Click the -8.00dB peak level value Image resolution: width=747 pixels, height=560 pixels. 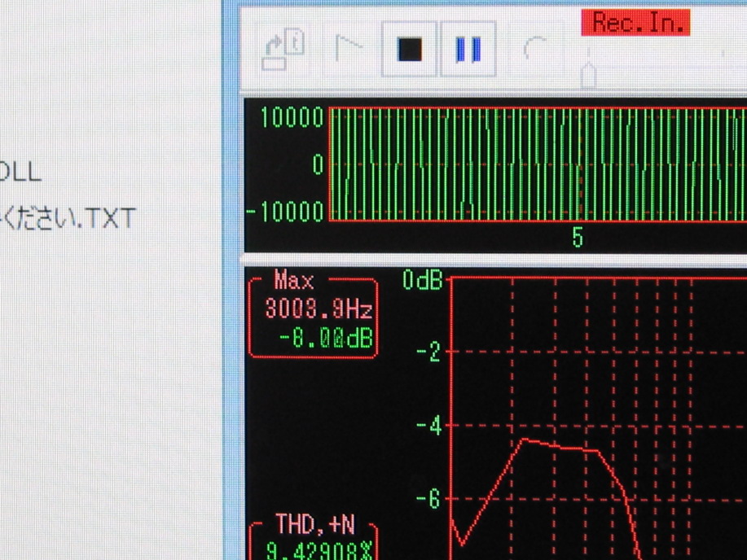pyautogui.click(x=327, y=339)
